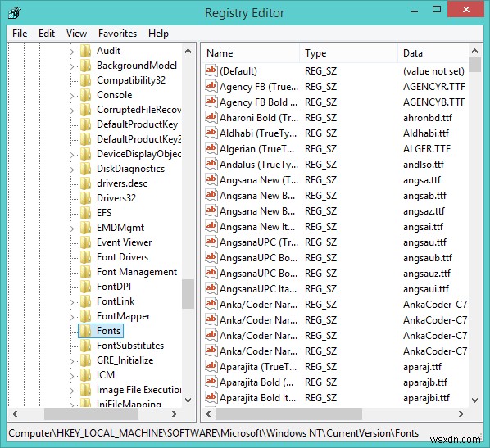Viewport: 490px width, 448px height.
Task: Click the tree pane vertical scrollbar thumb
Action: click(x=188, y=294)
